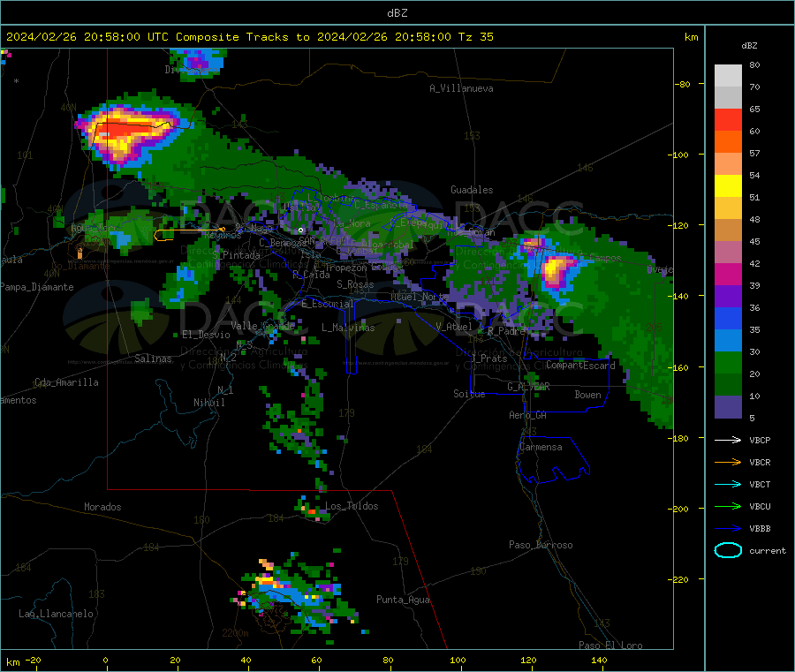
Task: Click the Lag.Llancanelo map label
Action: (57, 615)
